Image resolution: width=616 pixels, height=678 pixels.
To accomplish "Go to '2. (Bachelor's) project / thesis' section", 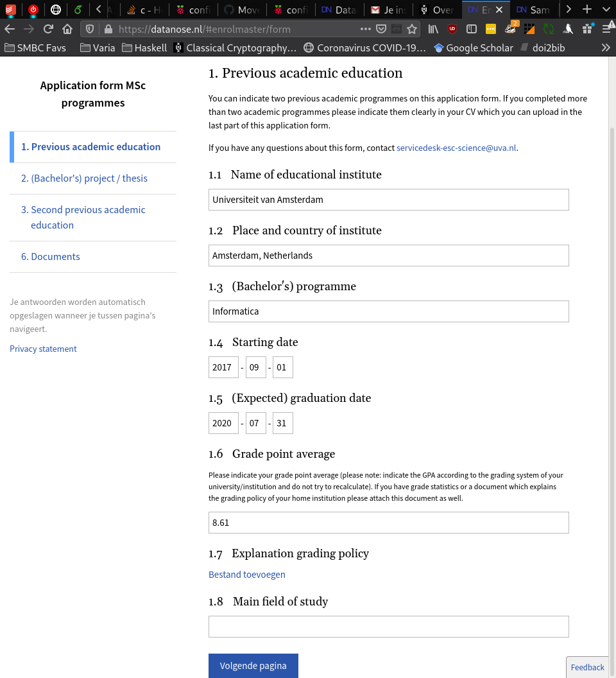I will [x=84, y=178].
